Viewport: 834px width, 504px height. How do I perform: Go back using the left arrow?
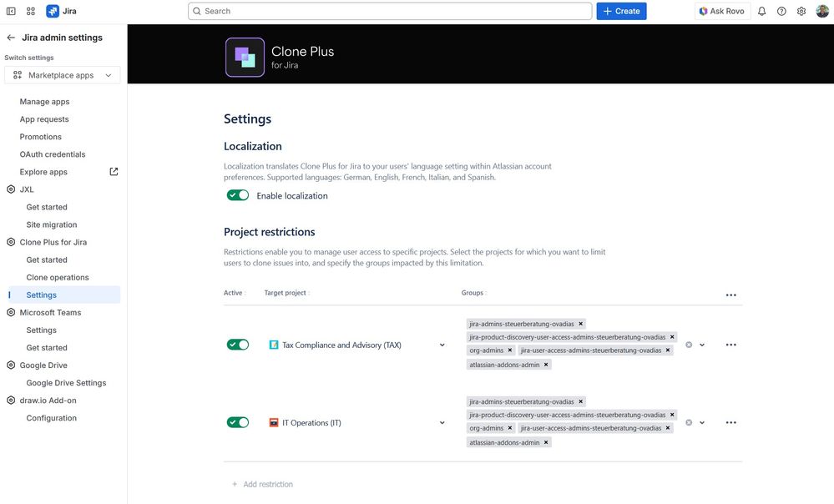click(11, 38)
